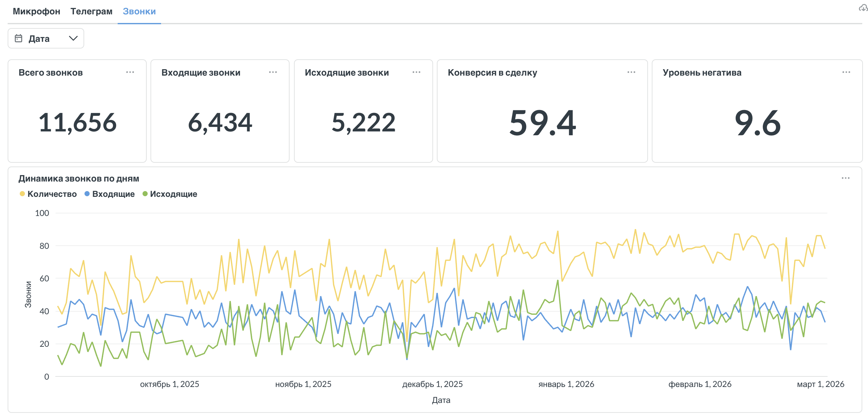Click the 11,656 total calls value
The image size is (868, 416).
click(x=77, y=122)
